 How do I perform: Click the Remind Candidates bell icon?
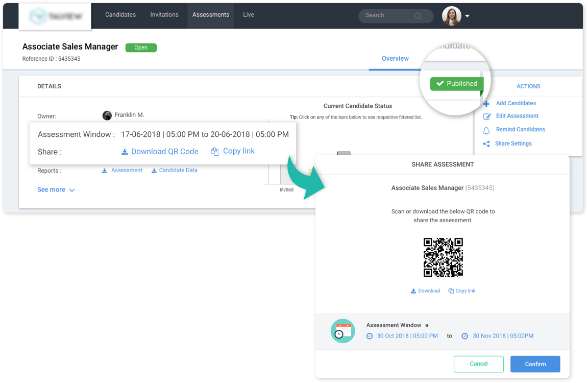486,131
